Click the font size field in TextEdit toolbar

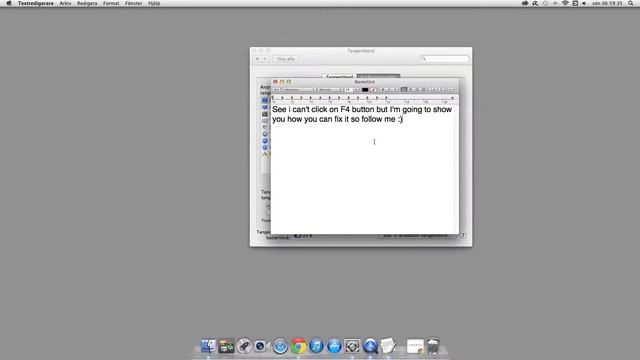(348, 89)
